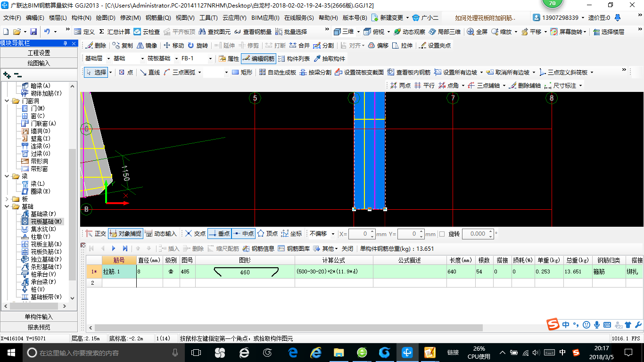The height and width of the screenshot is (362, 644).
Task: Select the 矩形 rectangle drawing tool
Action: (242, 73)
